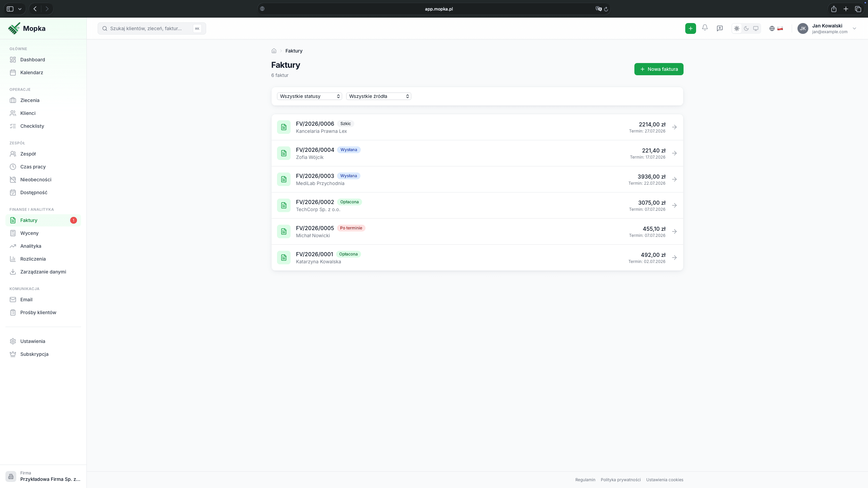Click the document icon of FV/2026/0001

284,258
